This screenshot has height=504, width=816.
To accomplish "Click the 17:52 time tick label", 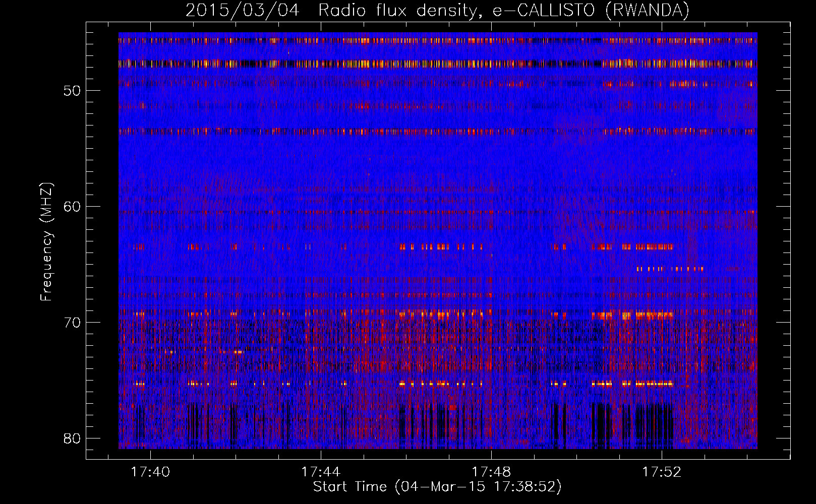I will click(662, 472).
